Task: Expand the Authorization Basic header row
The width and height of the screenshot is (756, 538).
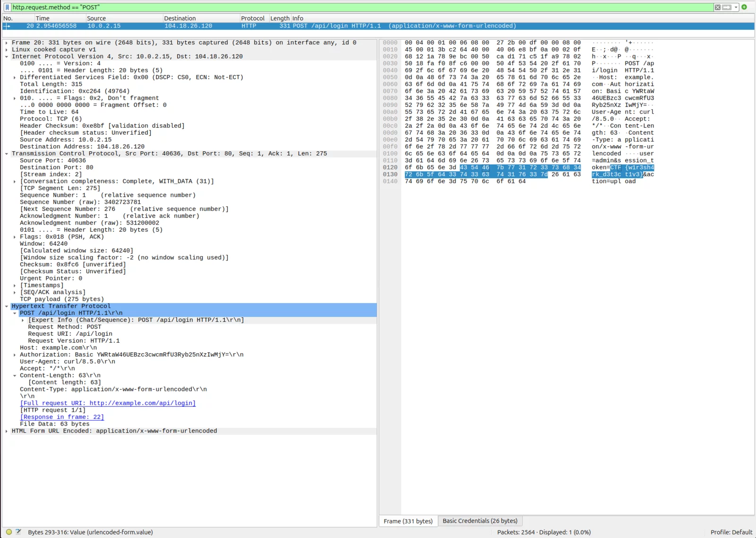Action: pos(15,355)
